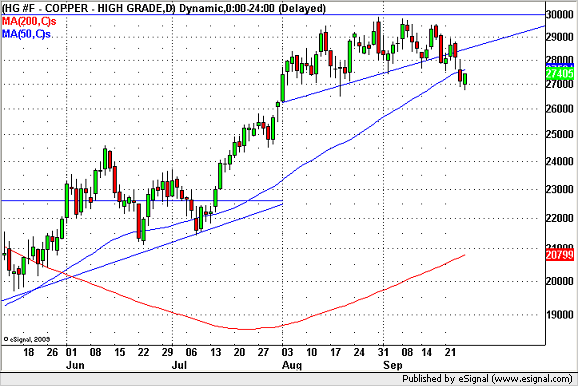Click the 19000 price axis label
Viewport: 578px width, 386px height.
560,315
